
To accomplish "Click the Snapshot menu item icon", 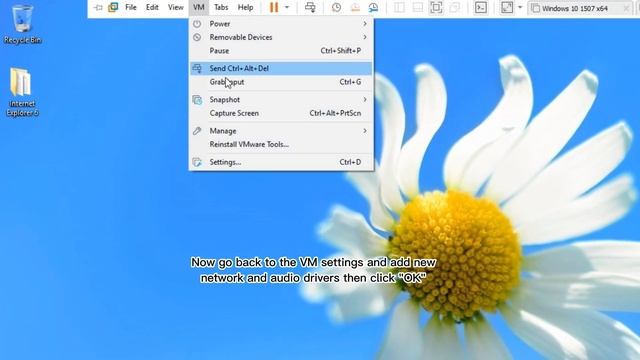I will (x=197, y=100).
